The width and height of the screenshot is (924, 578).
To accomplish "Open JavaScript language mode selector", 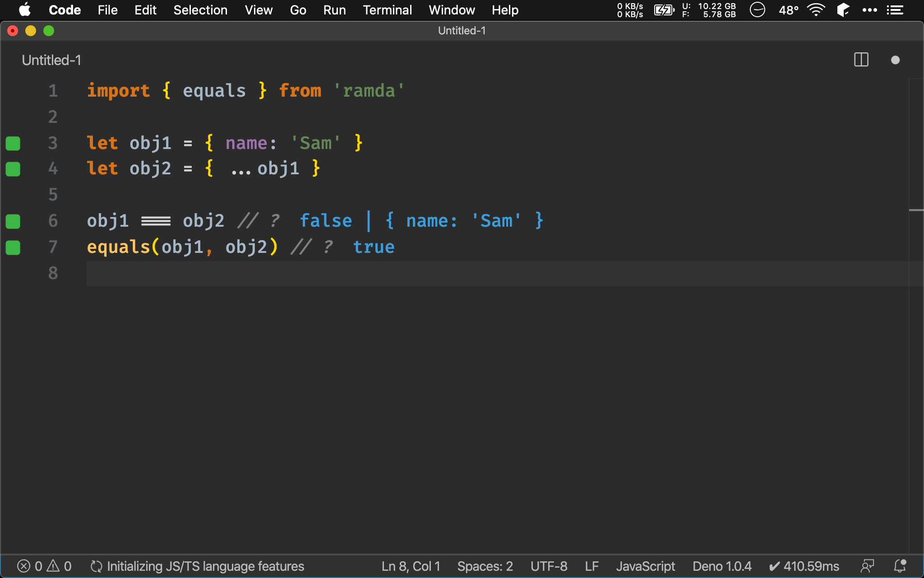I will click(x=645, y=566).
